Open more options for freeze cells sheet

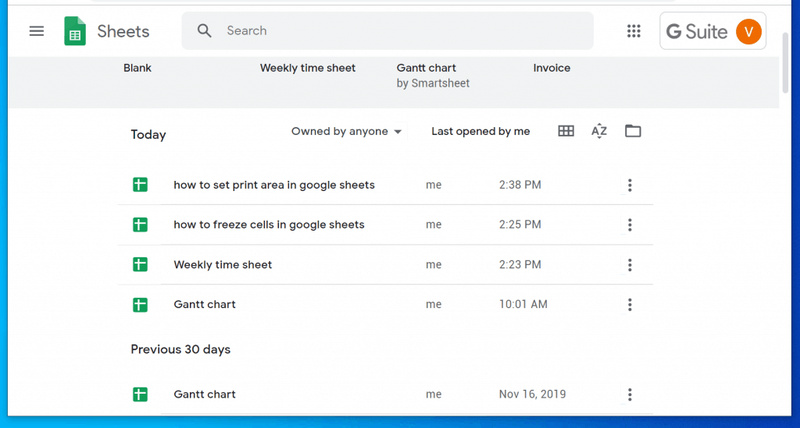[x=630, y=224]
